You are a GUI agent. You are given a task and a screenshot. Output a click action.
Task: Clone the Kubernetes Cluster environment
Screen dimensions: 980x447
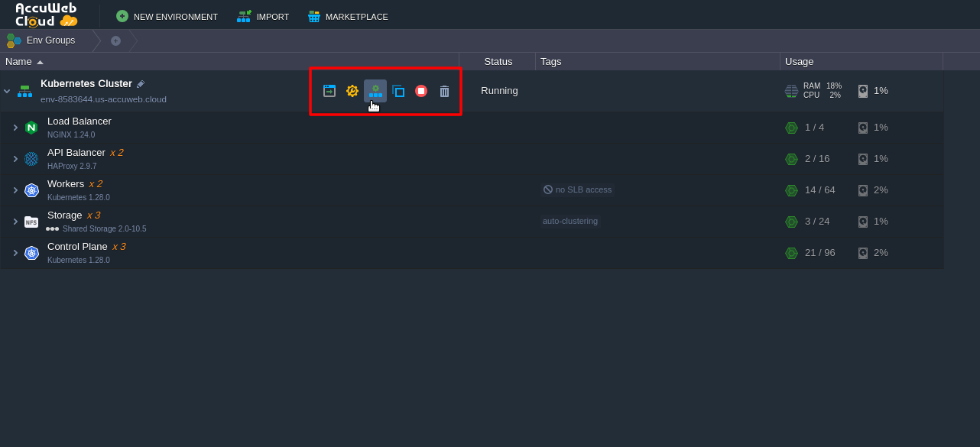click(x=398, y=91)
